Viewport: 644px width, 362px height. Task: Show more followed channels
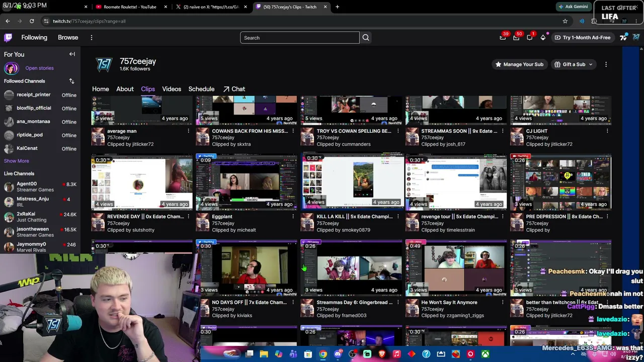tap(17, 161)
